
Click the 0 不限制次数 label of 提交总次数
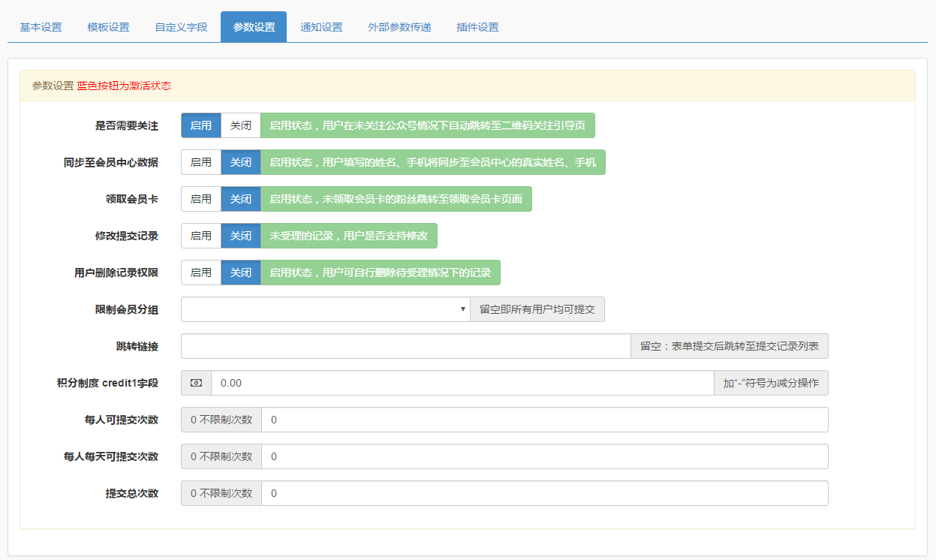point(221,493)
